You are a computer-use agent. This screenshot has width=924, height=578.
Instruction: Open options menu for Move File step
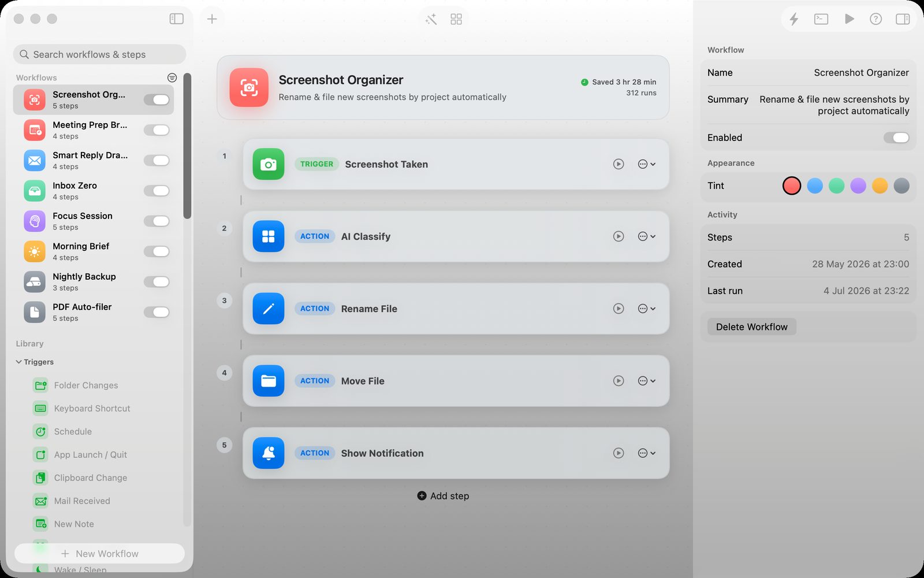(x=647, y=381)
